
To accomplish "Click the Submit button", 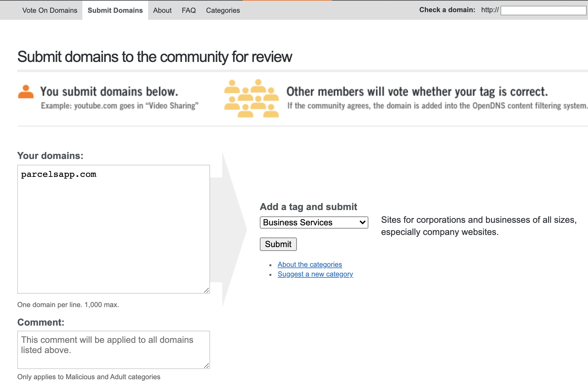I will point(278,244).
